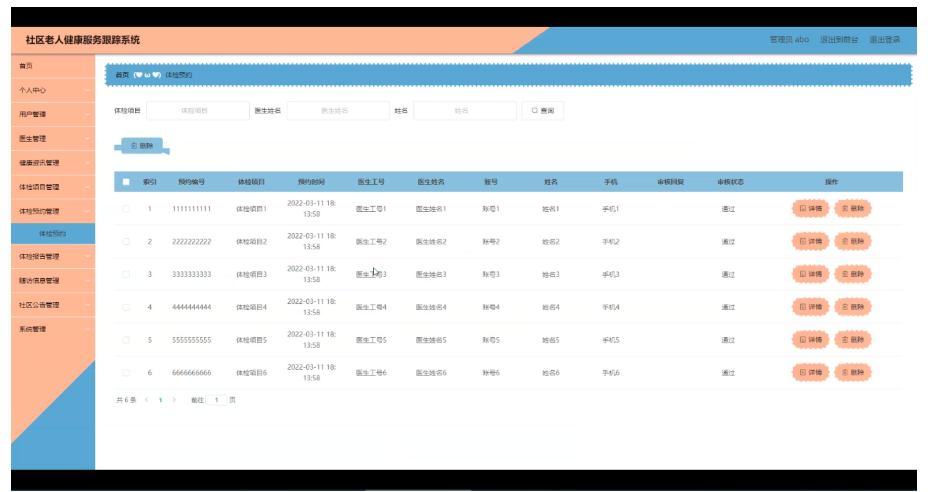This screenshot has width=945, height=492.
Task: Expand the 系统管理 sidebar menu
Action: click(53, 329)
